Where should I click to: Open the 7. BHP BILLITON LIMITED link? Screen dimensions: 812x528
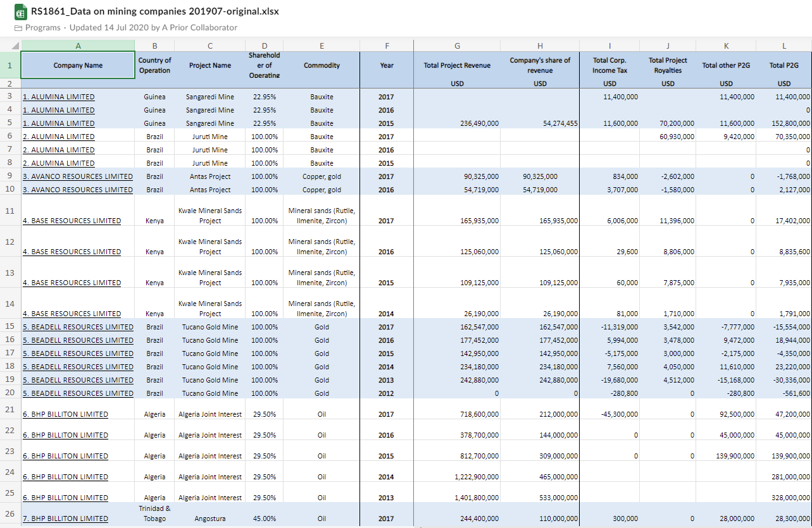(x=65, y=519)
